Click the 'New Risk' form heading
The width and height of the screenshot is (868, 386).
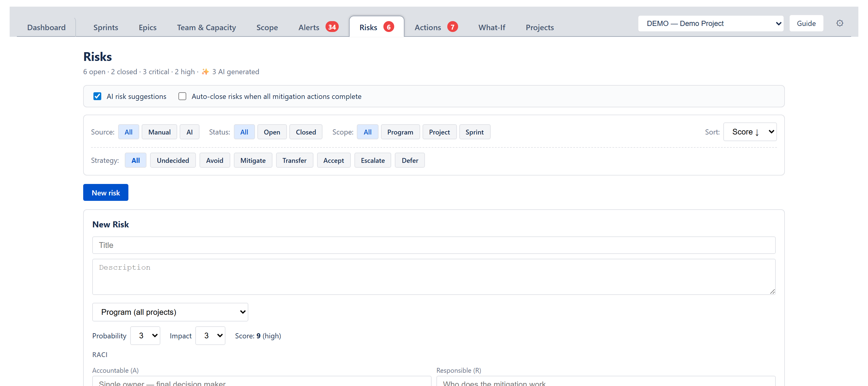[x=111, y=224]
